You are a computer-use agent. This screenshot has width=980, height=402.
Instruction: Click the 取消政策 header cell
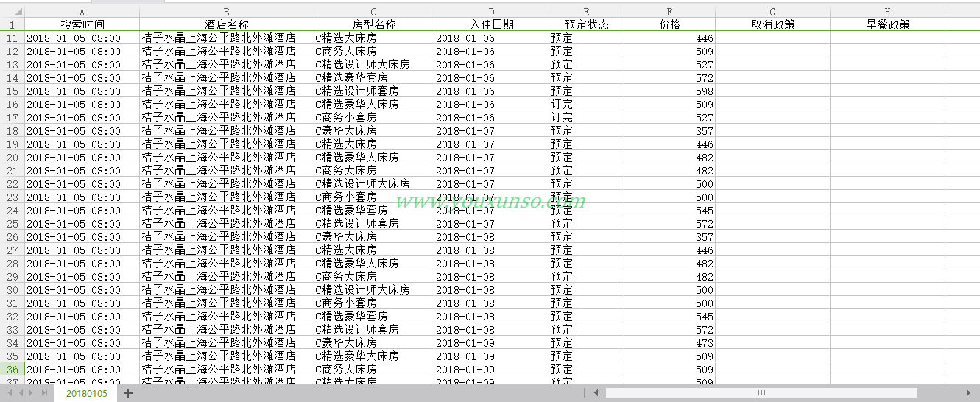772,24
